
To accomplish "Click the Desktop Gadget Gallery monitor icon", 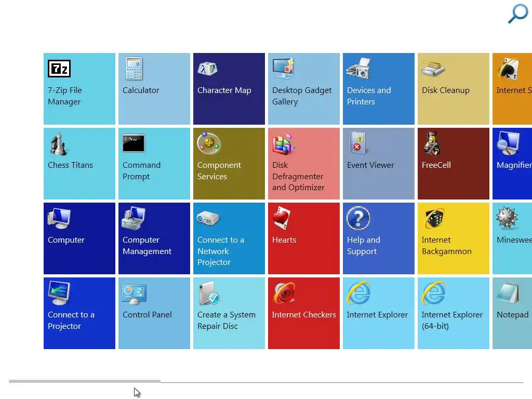I will (283, 68).
